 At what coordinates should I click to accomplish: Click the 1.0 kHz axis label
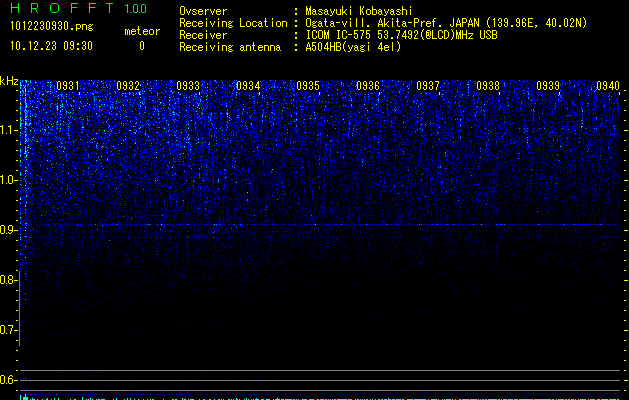[x=9, y=180]
